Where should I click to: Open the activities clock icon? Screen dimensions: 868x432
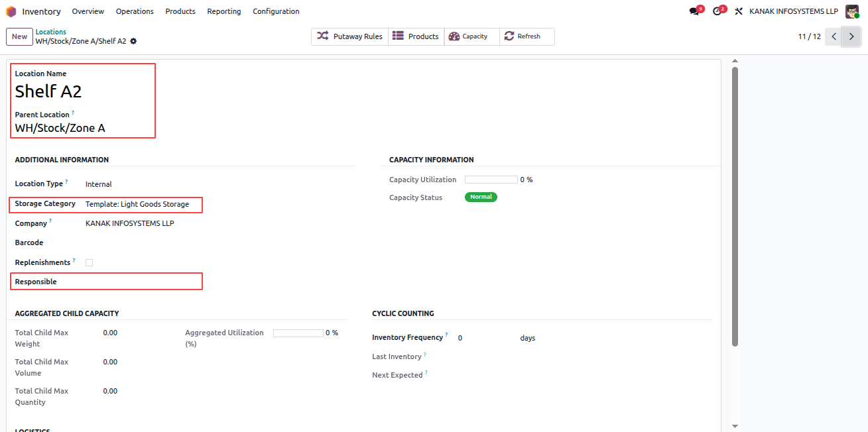click(x=717, y=11)
